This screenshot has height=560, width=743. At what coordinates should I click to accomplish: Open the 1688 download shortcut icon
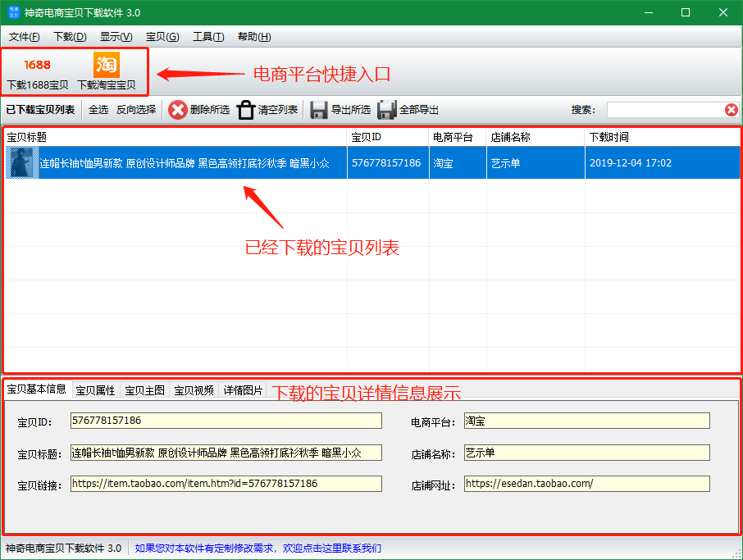(x=38, y=65)
